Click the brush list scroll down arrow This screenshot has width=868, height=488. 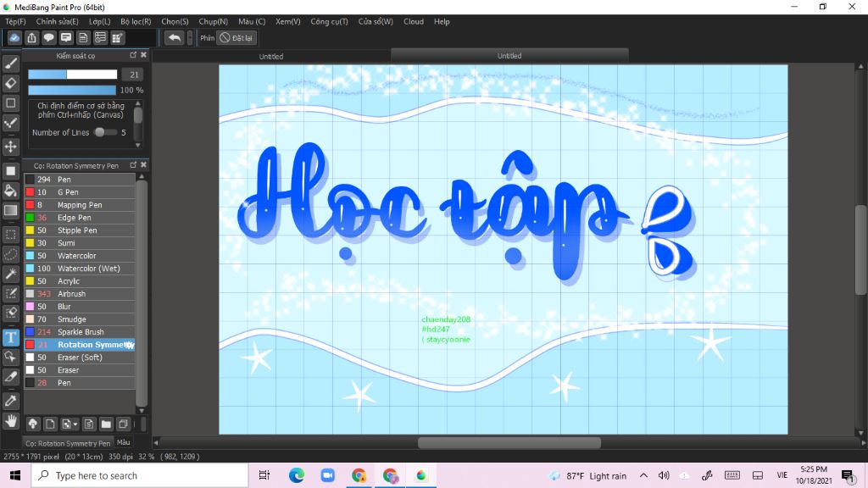tap(142, 411)
